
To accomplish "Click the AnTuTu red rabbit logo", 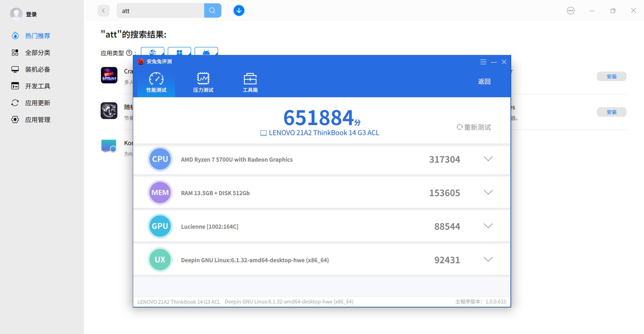I will click(141, 62).
